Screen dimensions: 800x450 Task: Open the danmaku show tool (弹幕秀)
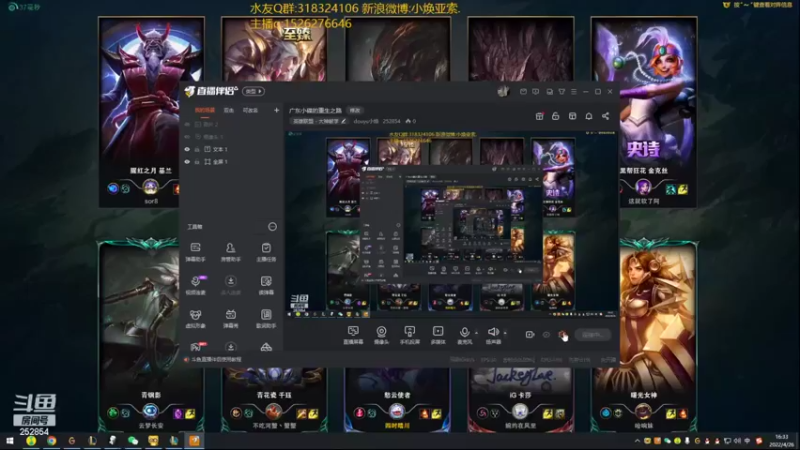tap(231, 318)
